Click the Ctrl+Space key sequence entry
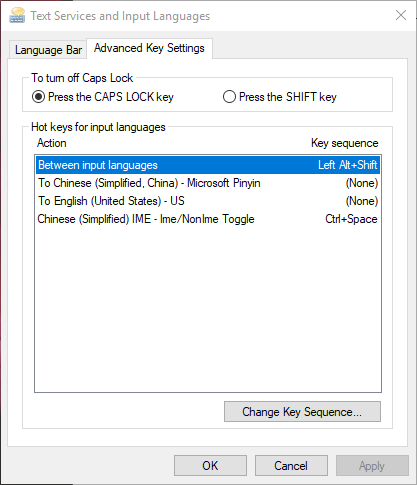 point(351,219)
